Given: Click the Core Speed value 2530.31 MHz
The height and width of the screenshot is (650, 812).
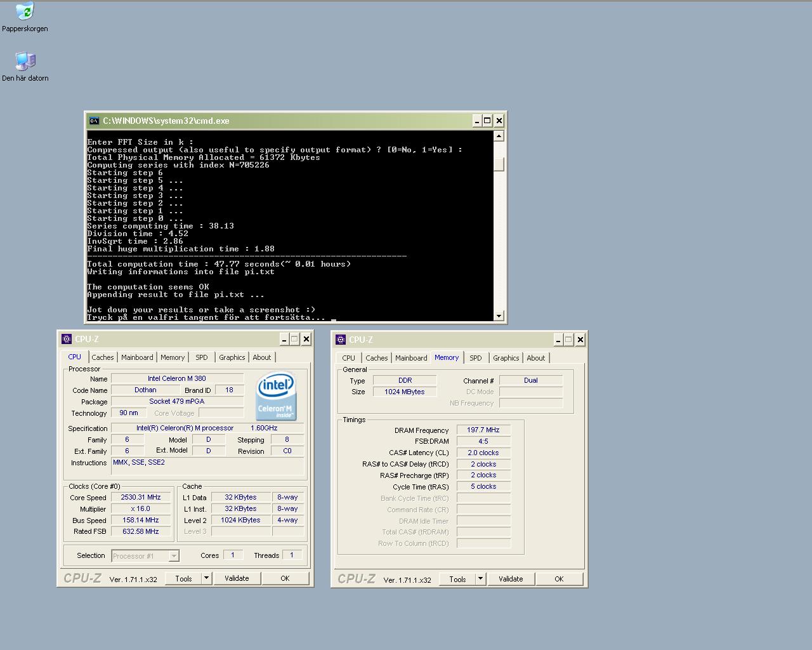Looking at the screenshot, I should coord(141,497).
